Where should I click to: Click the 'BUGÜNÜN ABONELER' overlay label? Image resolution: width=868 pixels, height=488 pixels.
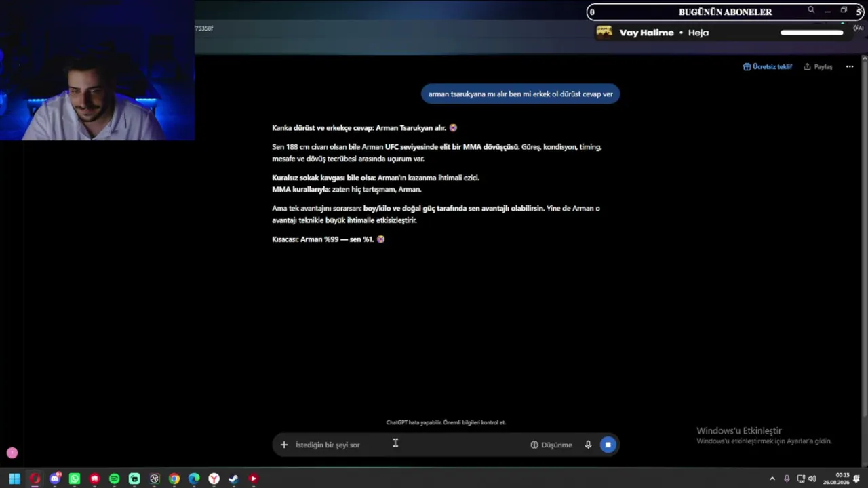(725, 12)
